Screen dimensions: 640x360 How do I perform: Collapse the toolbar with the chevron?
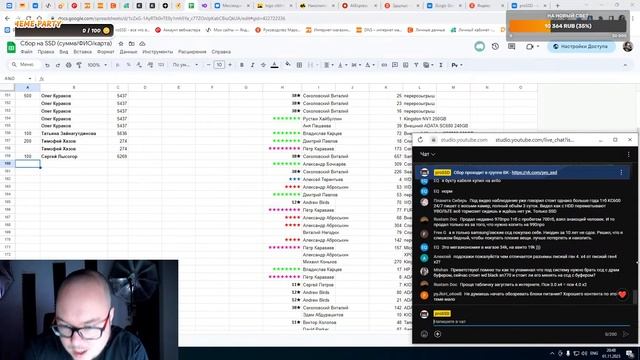[625, 65]
